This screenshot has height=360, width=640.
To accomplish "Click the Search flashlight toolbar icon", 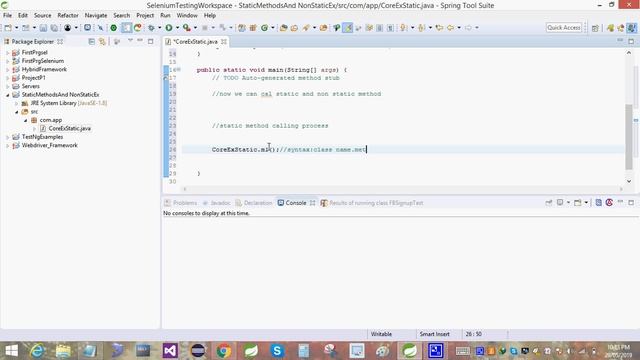I will tap(306, 28).
